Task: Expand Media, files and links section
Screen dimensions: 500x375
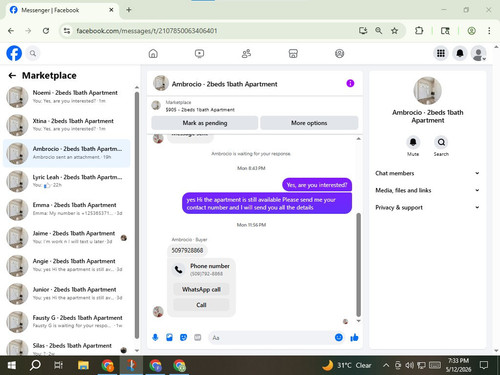Action: (x=428, y=190)
